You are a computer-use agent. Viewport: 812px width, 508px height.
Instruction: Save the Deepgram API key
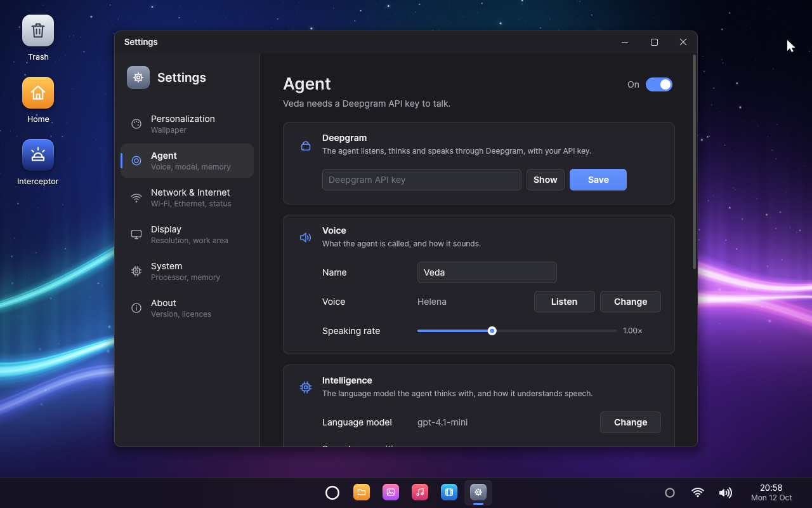(598, 180)
